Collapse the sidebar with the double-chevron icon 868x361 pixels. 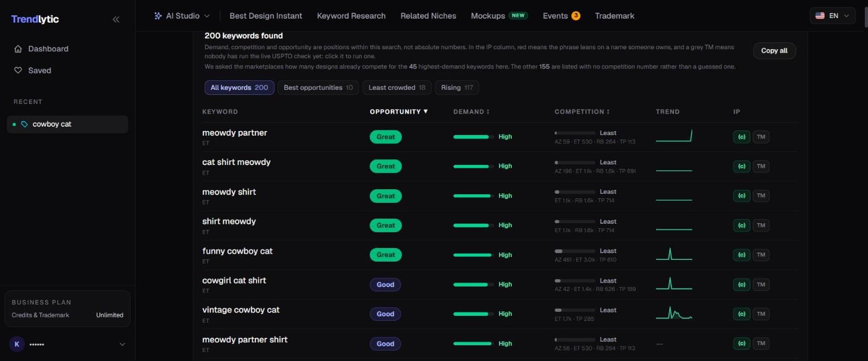[116, 19]
